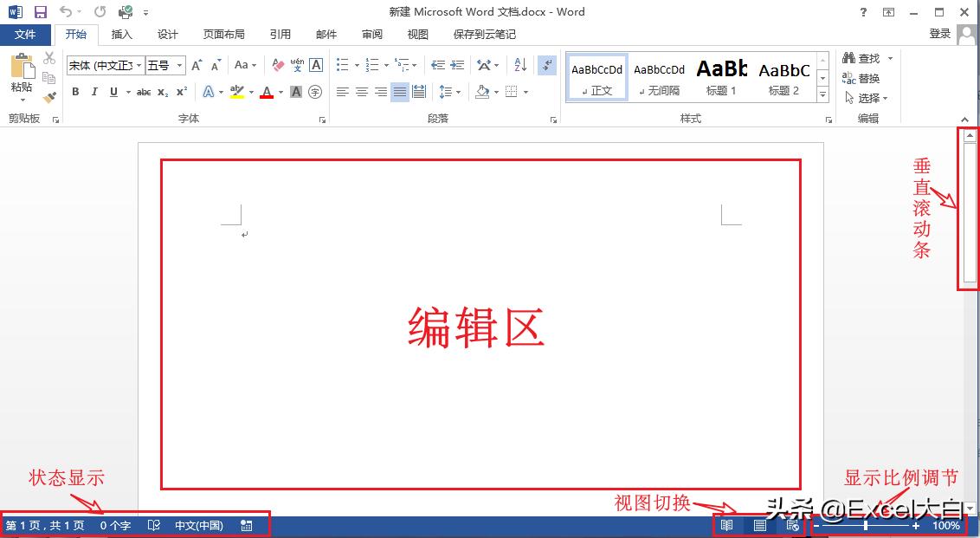Switch to the 插入 ribbon tab
980x538 pixels.
coord(121,35)
